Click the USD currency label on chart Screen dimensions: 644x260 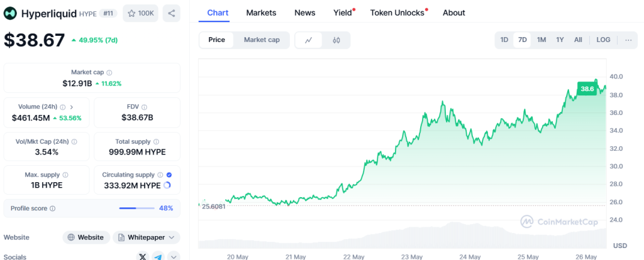pos(620,246)
